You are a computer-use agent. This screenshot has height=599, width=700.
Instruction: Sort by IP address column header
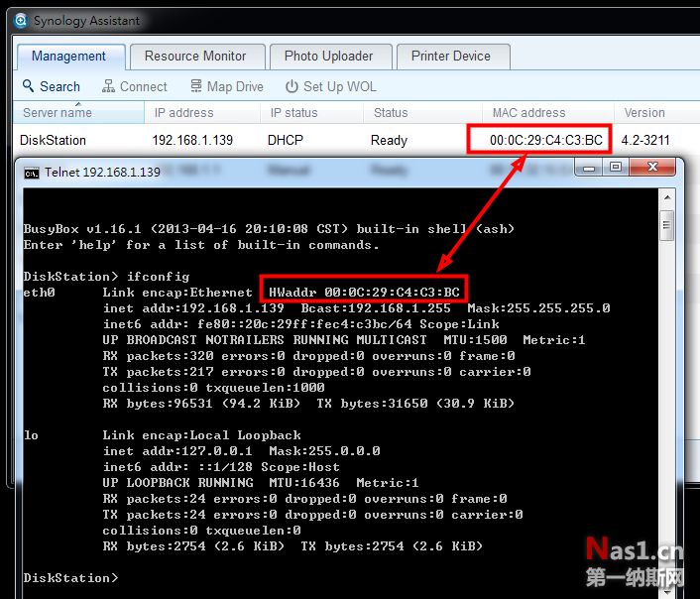(x=202, y=113)
